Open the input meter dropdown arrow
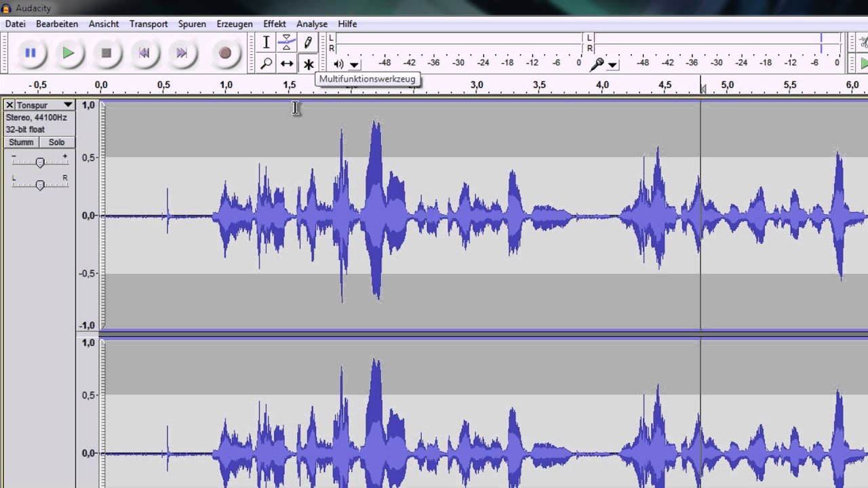 pos(612,64)
